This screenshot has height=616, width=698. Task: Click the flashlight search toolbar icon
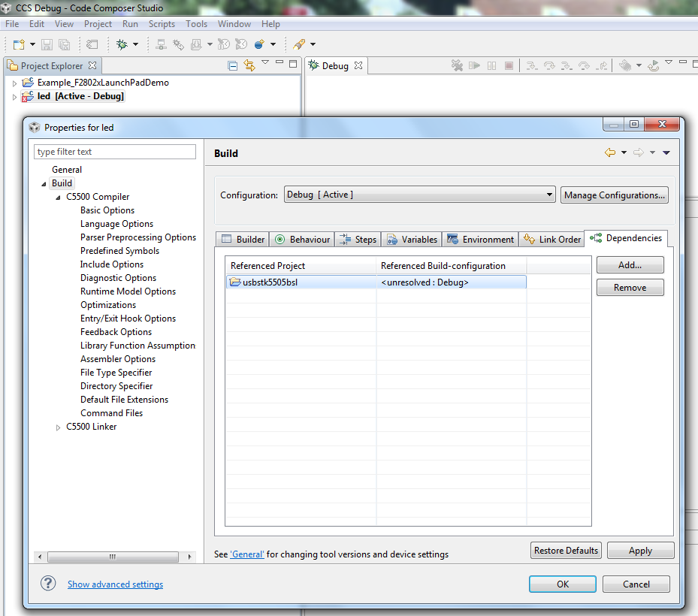(x=299, y=44)
